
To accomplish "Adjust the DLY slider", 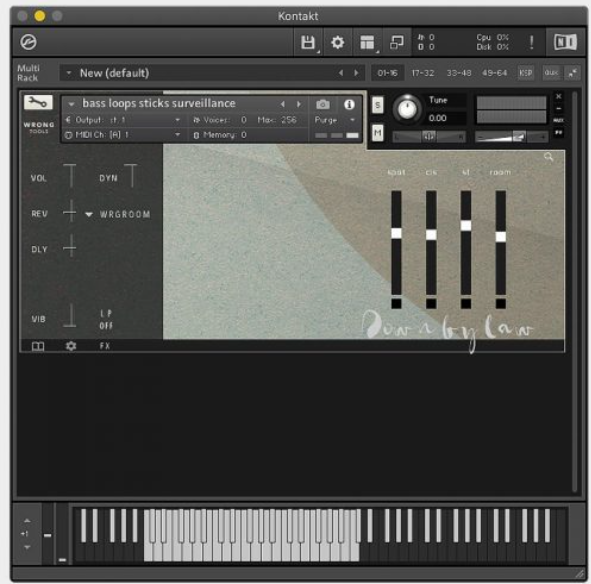I will point(70,246).
